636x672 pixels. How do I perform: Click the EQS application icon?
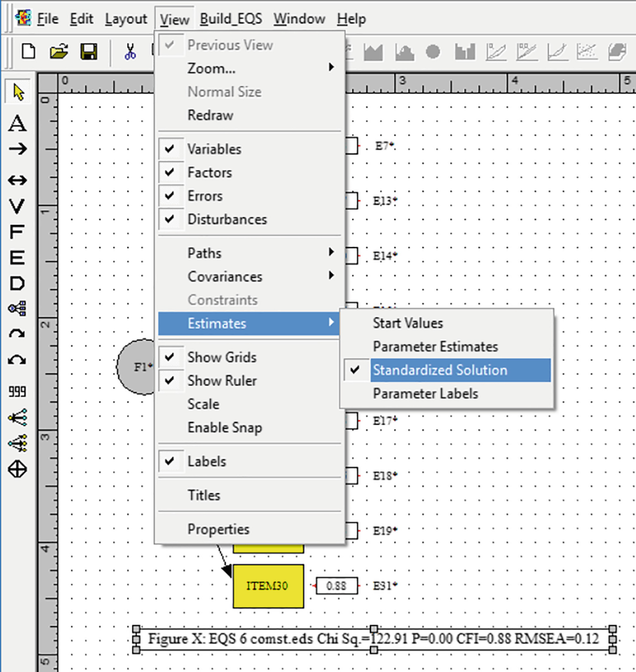click(23, 18)
